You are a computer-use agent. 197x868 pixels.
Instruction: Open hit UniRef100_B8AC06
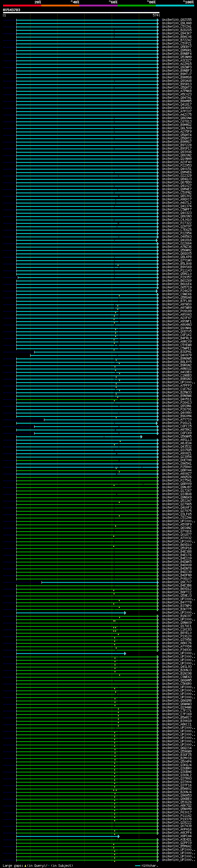click(x=177, y=37)
